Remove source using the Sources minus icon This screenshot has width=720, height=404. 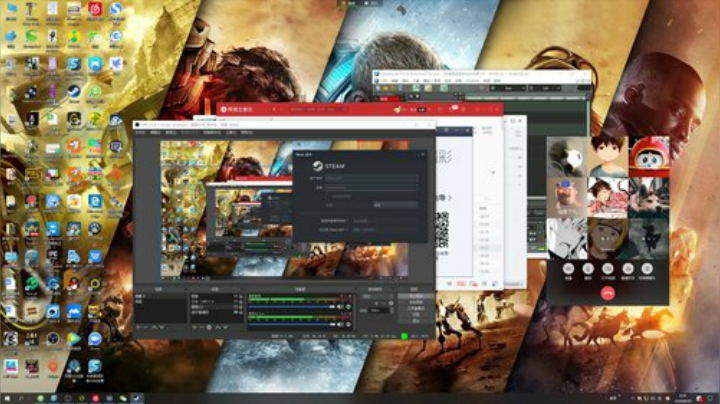201,327
